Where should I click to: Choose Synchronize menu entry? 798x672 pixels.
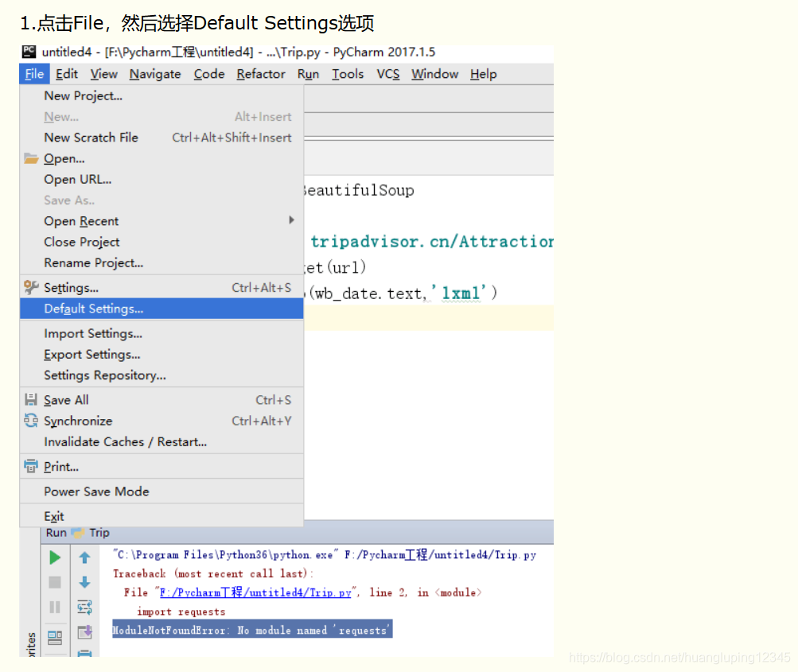(x=162, y=421)
